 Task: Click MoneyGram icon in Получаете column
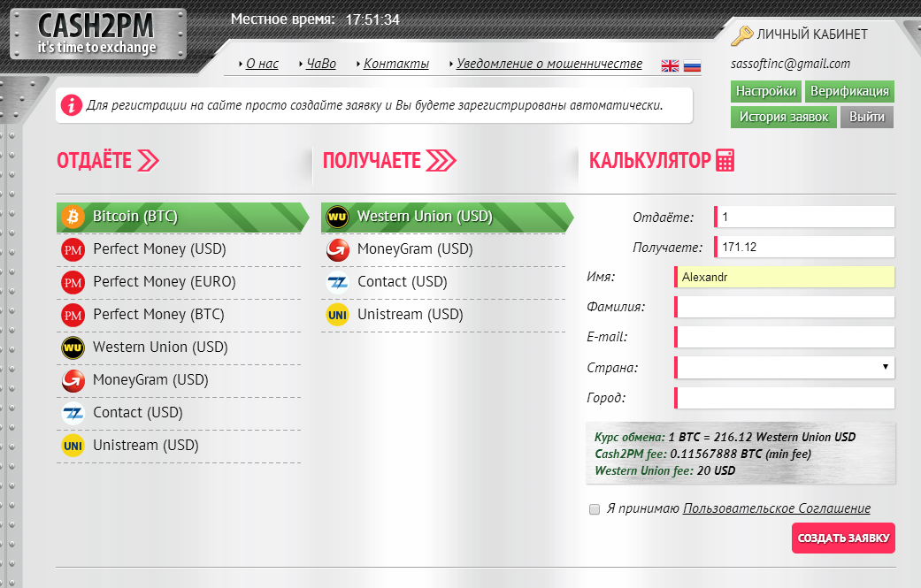337,250
